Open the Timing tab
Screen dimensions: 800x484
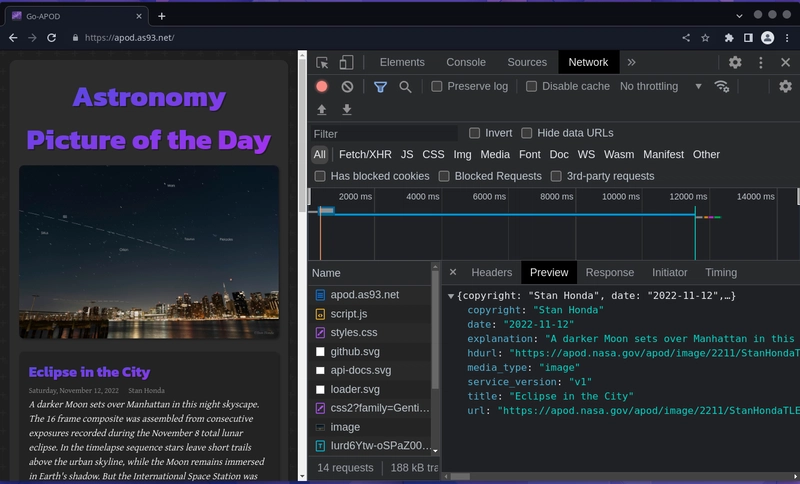tap(721, 272)
